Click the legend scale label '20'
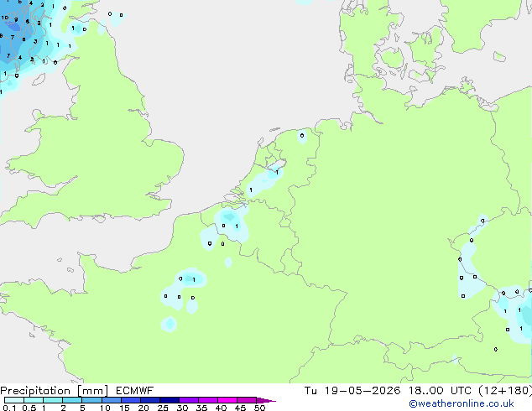The image size is (532, 411). (143, 408)
